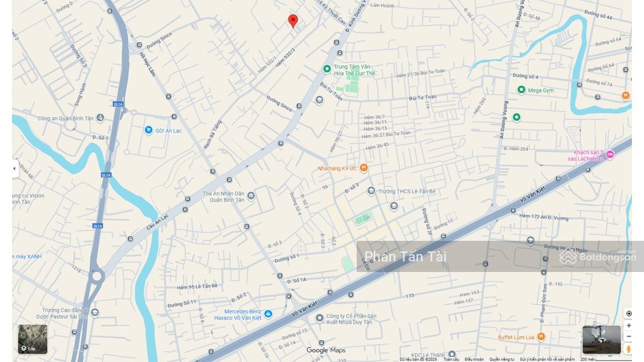Click the Tòa Án Nhân Dân Quận Bình Tân marker
The height and width of the screenshot is (362, 644).
point(251,196)
